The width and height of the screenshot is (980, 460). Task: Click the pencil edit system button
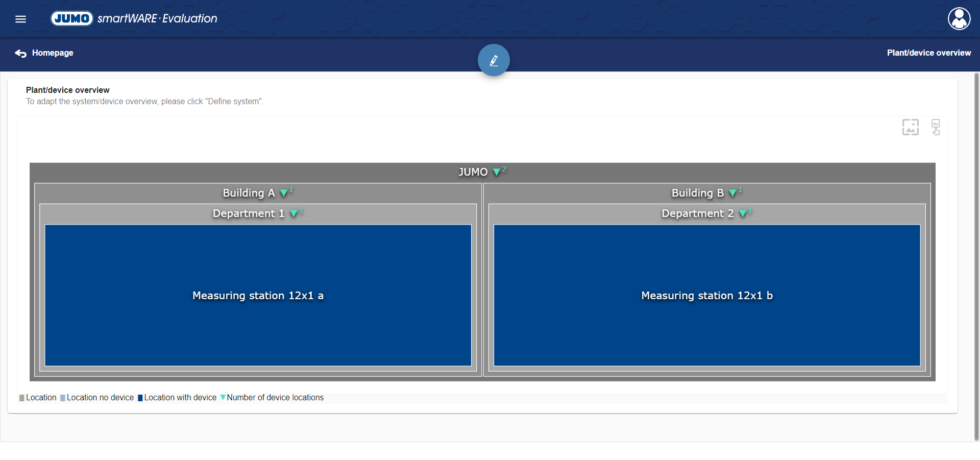coord(494,60)
